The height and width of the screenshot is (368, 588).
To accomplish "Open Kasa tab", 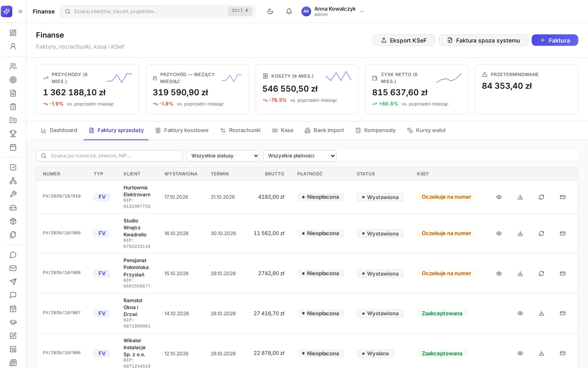I will coord(283,130).
